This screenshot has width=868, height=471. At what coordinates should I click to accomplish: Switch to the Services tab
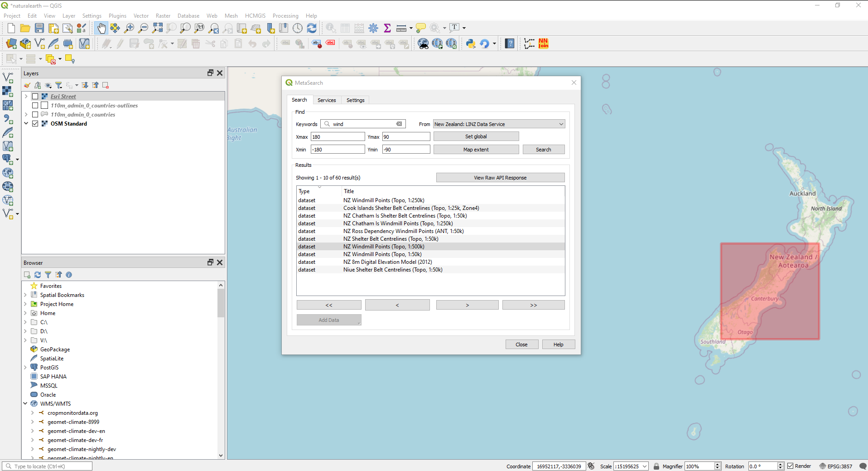(x=327, y=100)
